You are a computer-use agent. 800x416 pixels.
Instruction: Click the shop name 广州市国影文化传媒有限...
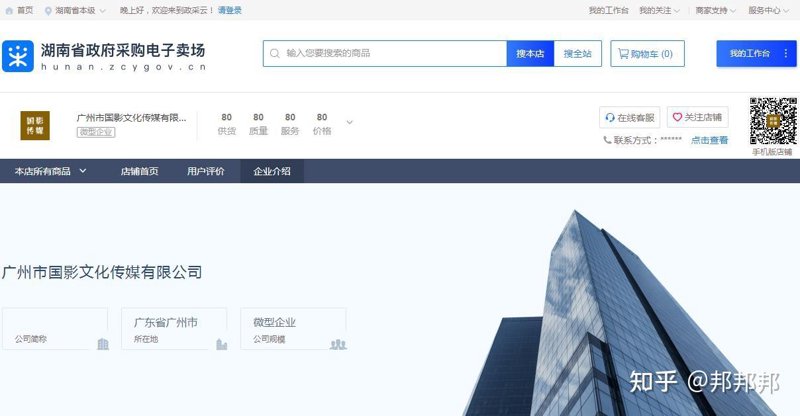click(132, 118)
